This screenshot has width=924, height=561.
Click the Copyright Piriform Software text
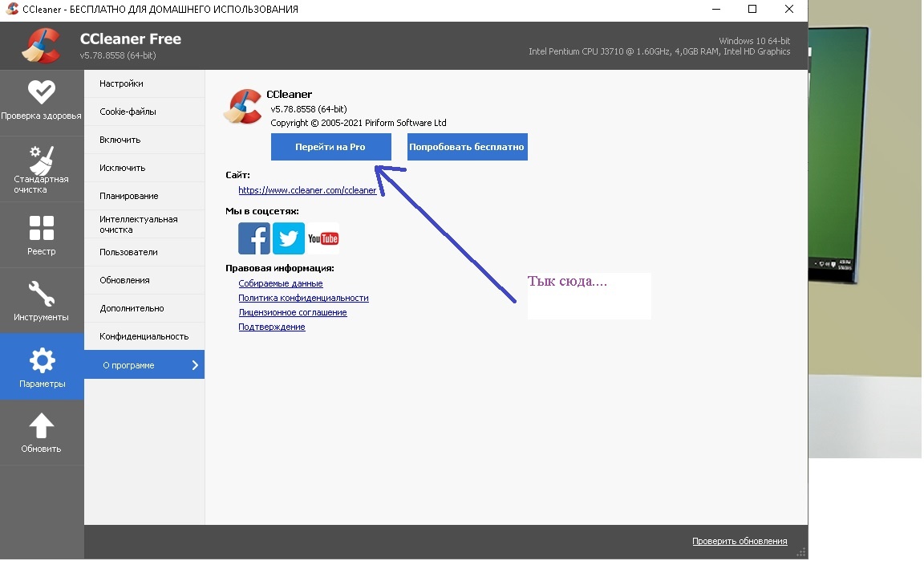click(x=359, y=123)
